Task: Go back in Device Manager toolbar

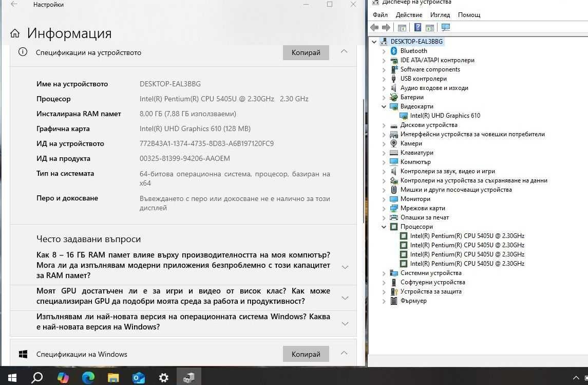Action: click(374, 27)
